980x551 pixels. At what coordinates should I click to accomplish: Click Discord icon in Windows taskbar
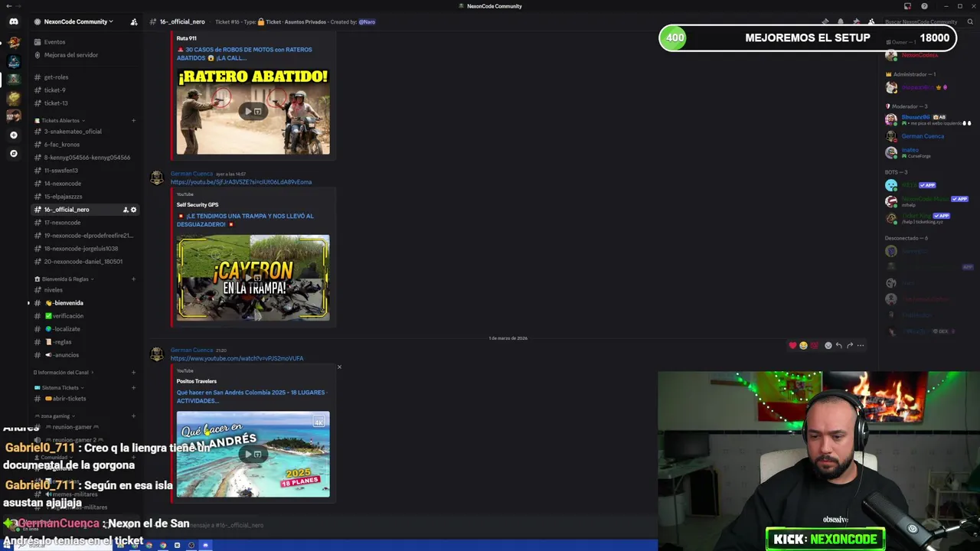point(205,545)
